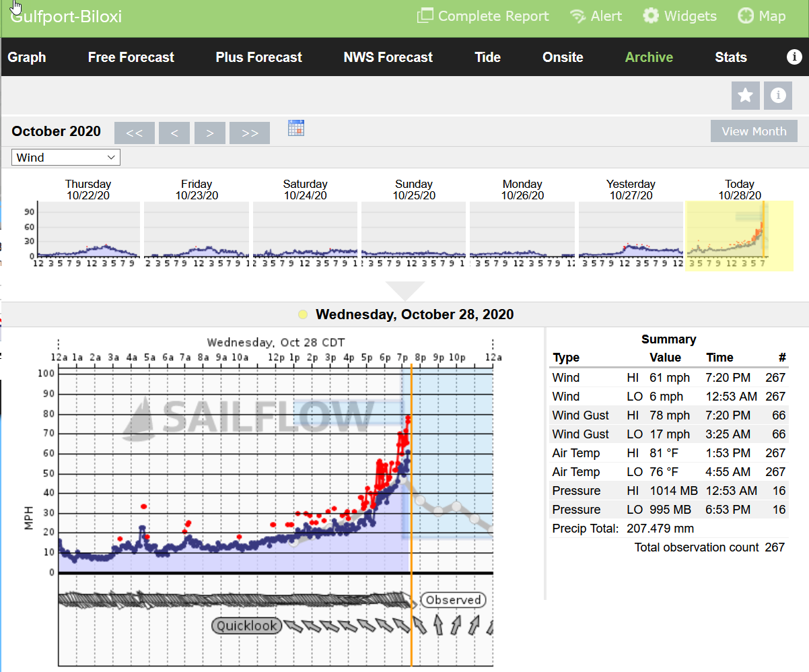Click the Complete Report link text

point(493,16)
